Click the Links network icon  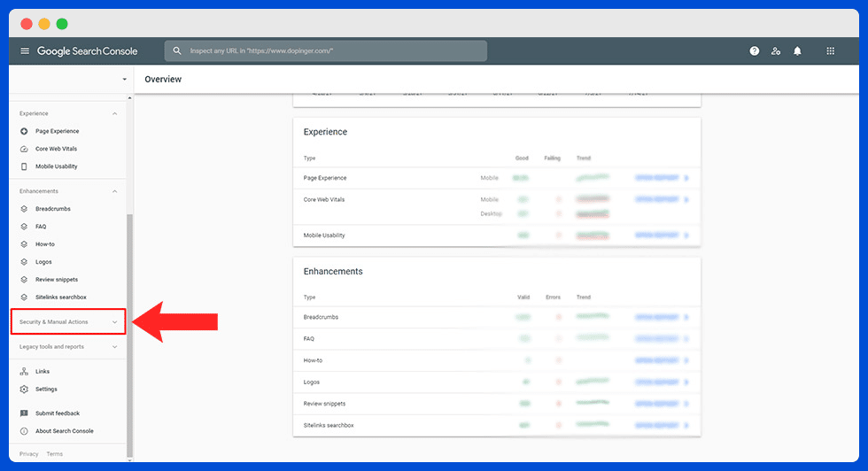(24, 371)
